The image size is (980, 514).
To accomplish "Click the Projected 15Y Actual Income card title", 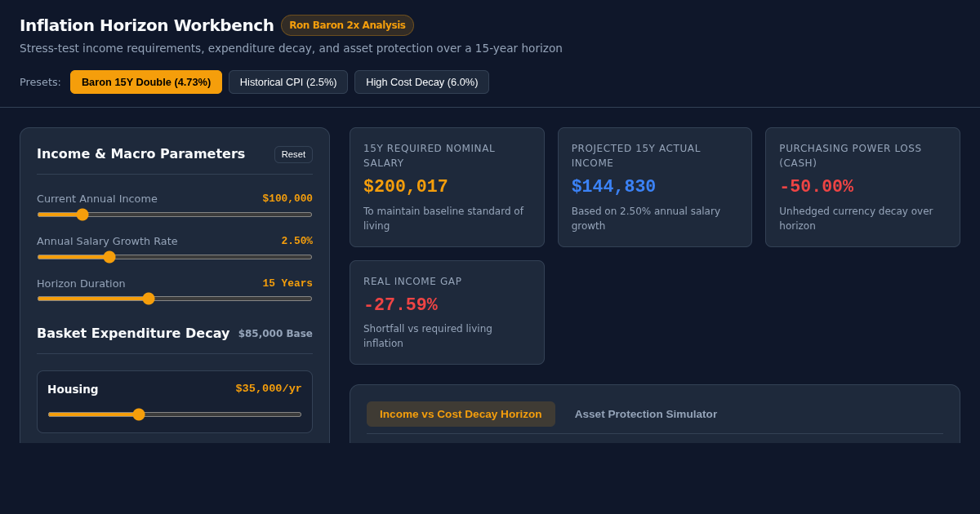I will point(636,156).
